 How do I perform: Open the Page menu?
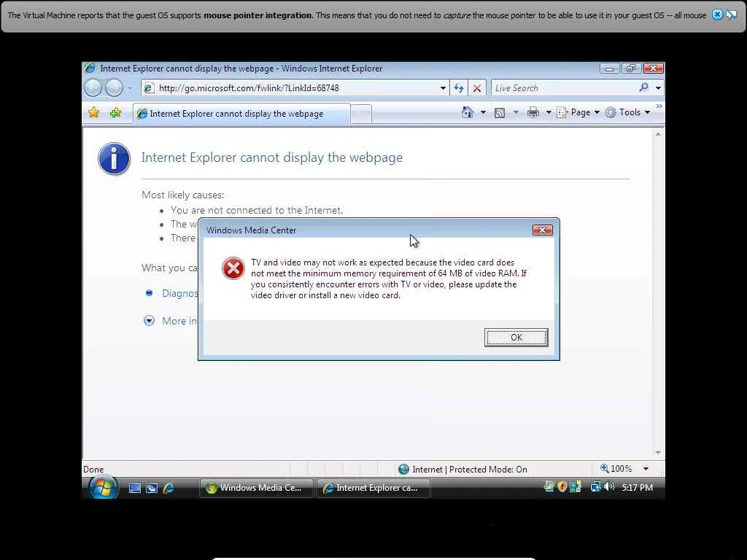[x=578, y=112]
